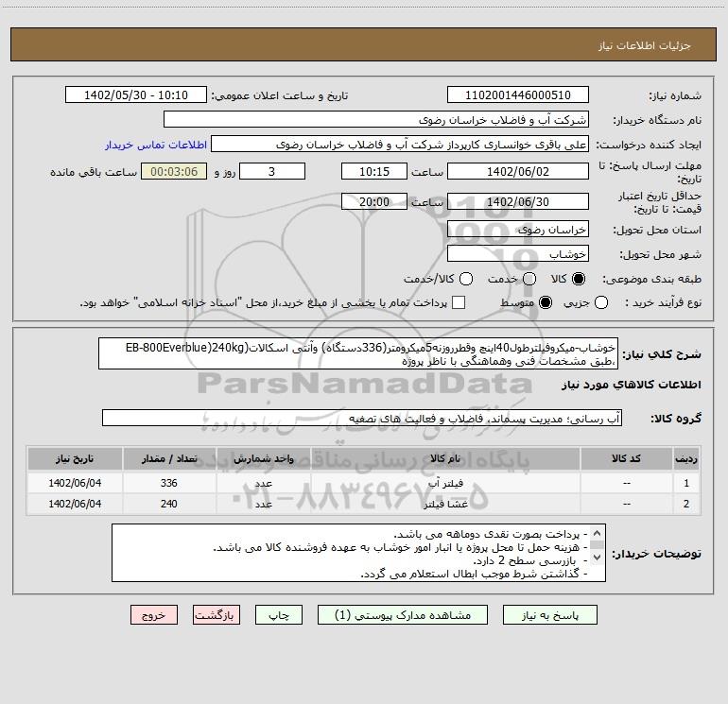Select the کالا radio button
The height and width of the screenshot is (704, 728).
[x=579, y=279]
